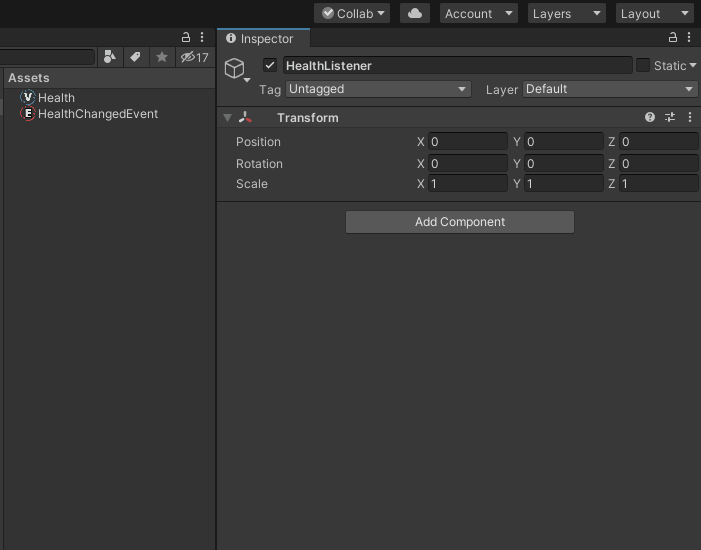Screen dimensions: 701x550
Task: Open the Layers dropdown
Action: 566,13
